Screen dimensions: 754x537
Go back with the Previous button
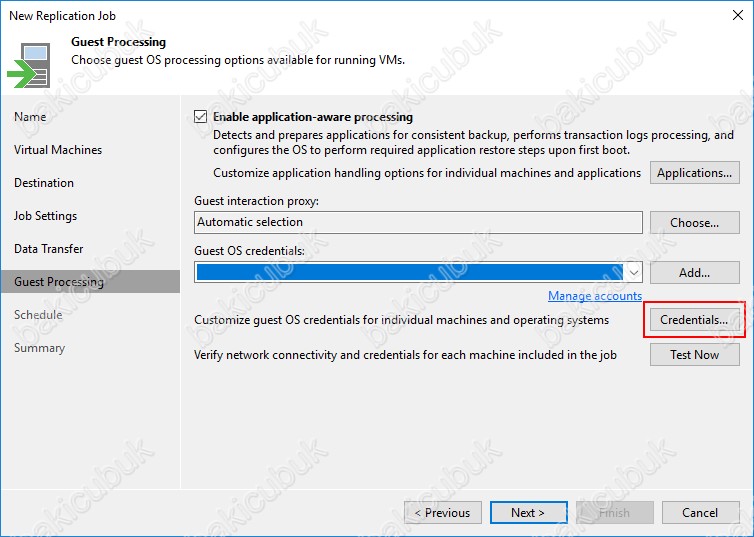[x=441, y=513]
